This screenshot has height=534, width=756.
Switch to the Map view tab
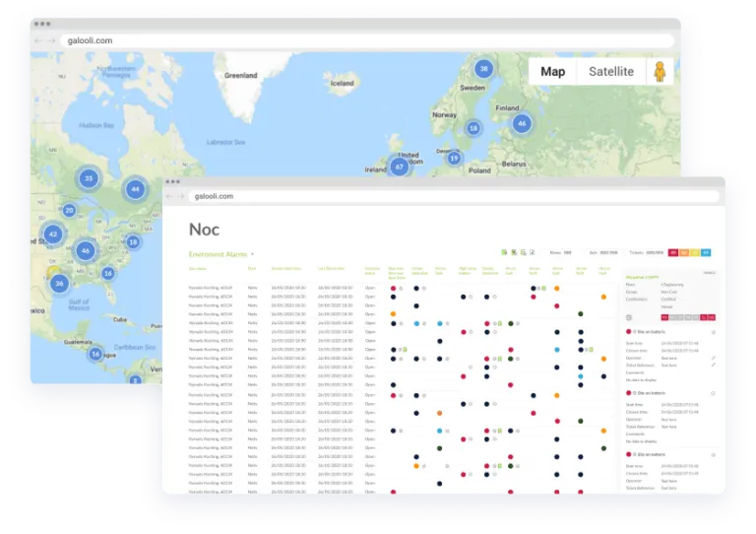tap(552, 71)
